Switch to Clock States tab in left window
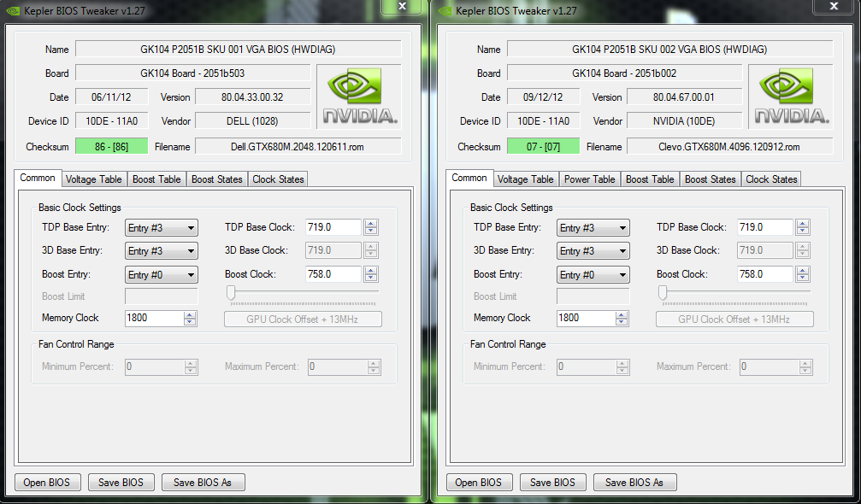 pyautogui.click(x=278, y=179)
